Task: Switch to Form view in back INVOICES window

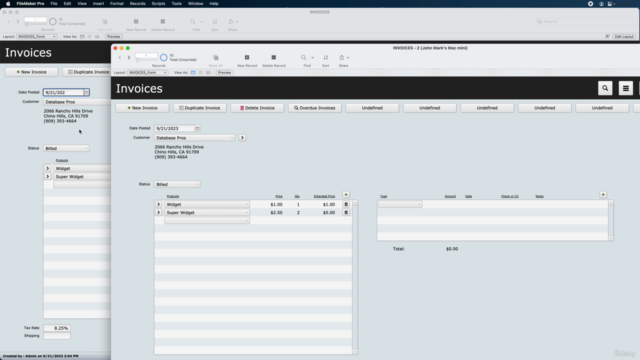Action: point(82,37)
